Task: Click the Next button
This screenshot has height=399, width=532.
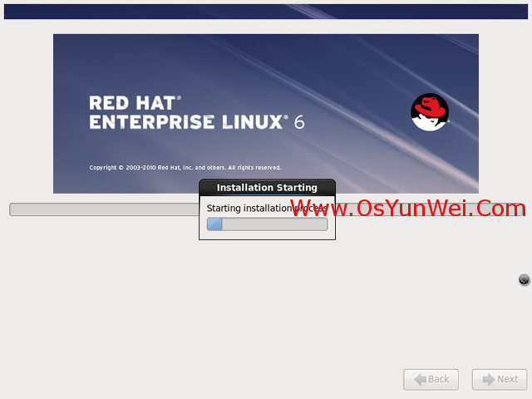Action: pos(500,379)
